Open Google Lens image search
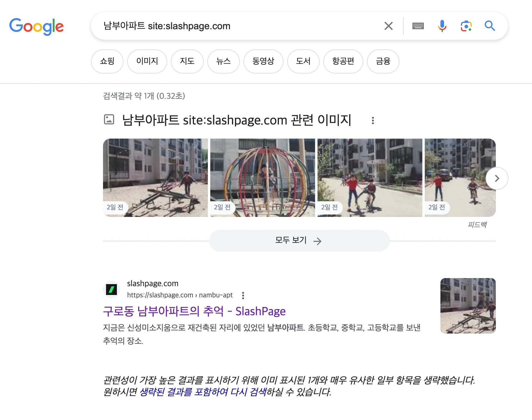Image resolution: width=532 pixels, height=420 pixels. [466, 26]
